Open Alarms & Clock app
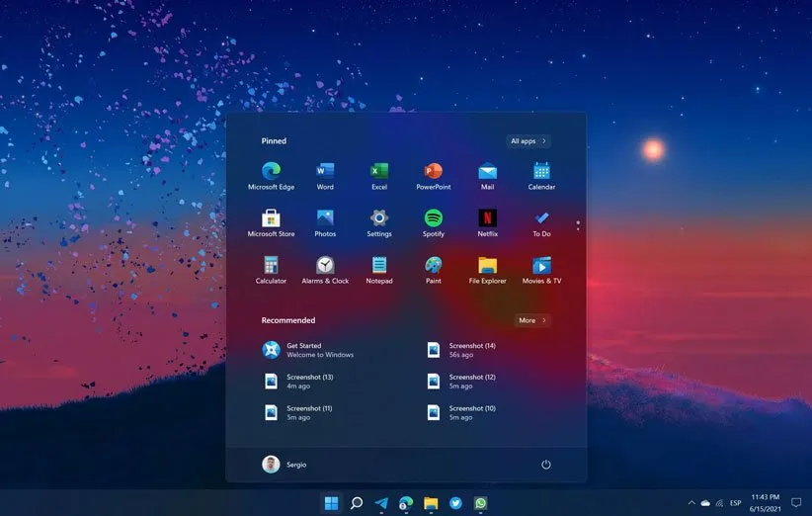 point(325,266)
